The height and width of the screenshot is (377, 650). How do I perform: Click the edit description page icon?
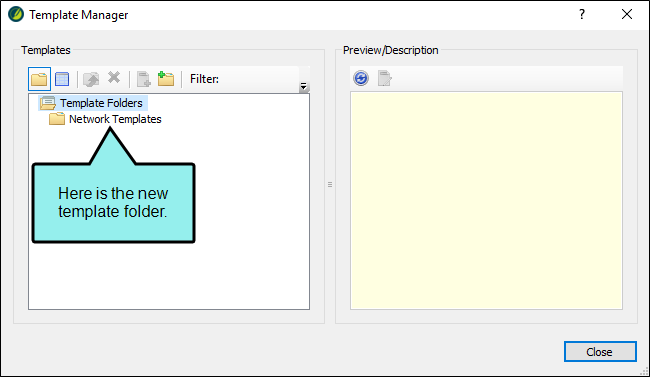click(x=384, y=78)
